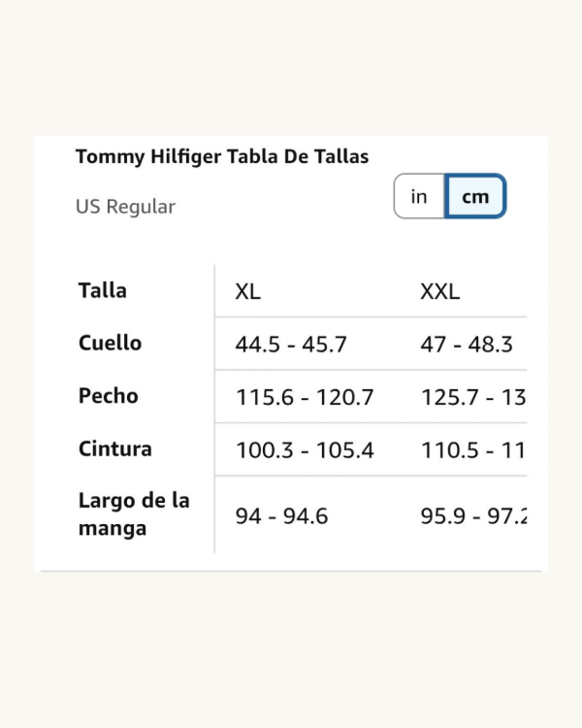The width and height of the screenshot is (582, 728).
Task: Click XXL waist value starting 110.5
Action: [472, 450]
